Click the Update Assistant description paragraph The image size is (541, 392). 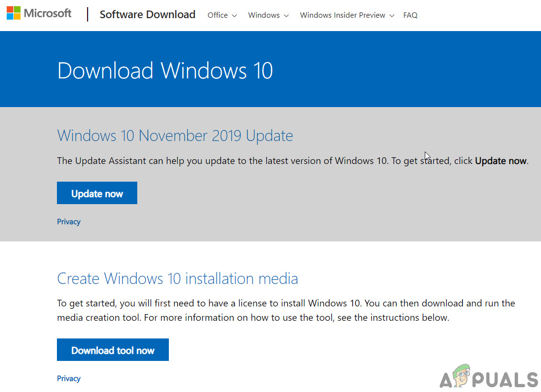pyautogui.click(x=239, y=161)
